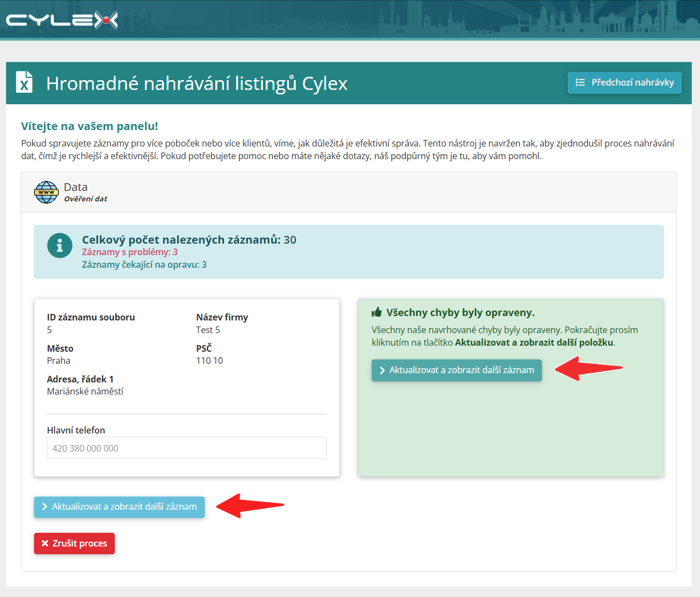This screenshot has width=700, height=597.
Task: Click the Všechny chyby byly opraveny heading
Action: tap(460, 312)
